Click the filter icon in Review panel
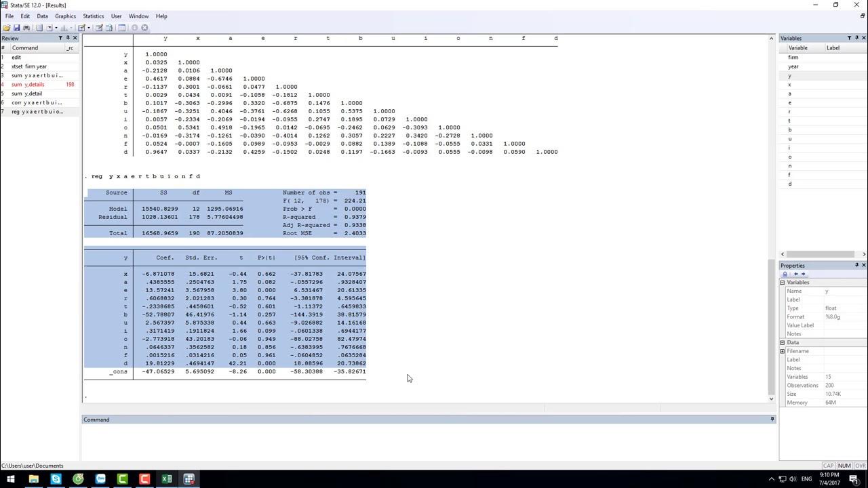The height and width of the screenshot is (488, 868). coord(60,38)
